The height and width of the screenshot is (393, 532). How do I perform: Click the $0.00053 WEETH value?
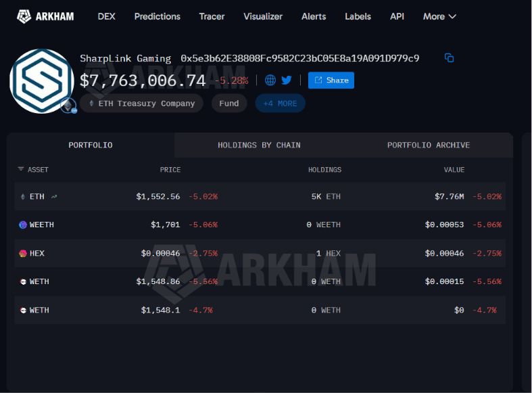point(445,225)
